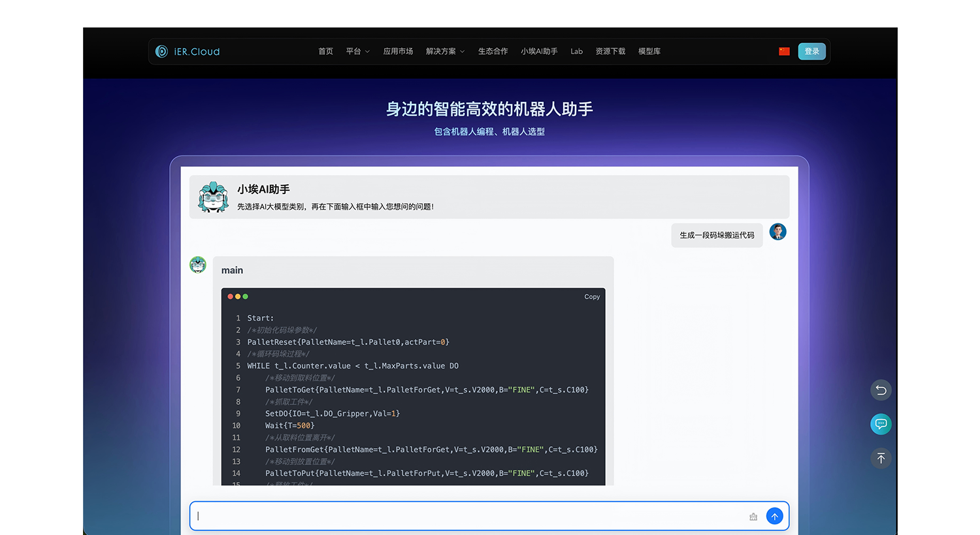Open the floating chat bubble button
The height and width of the screenshot is (535, 980).
pyautogui.click(x=881, y=424)
